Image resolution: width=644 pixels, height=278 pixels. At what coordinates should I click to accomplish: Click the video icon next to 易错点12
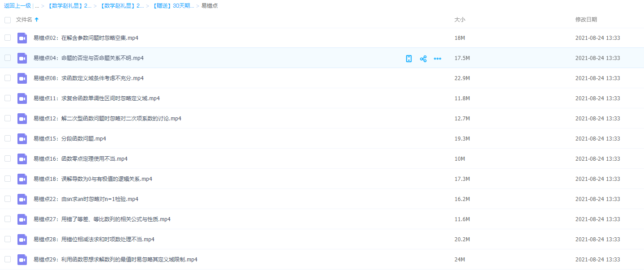click(22, 119)
